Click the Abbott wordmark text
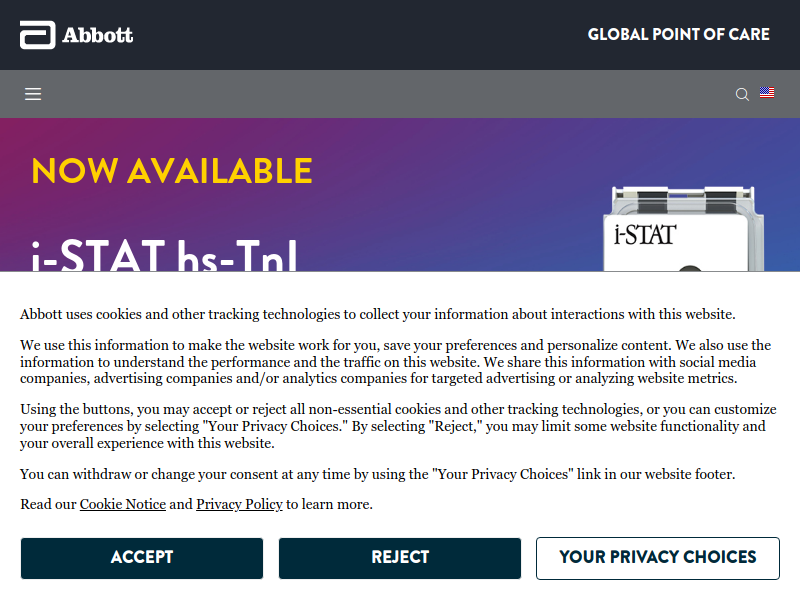800x600 pixels. pos(97,35)
